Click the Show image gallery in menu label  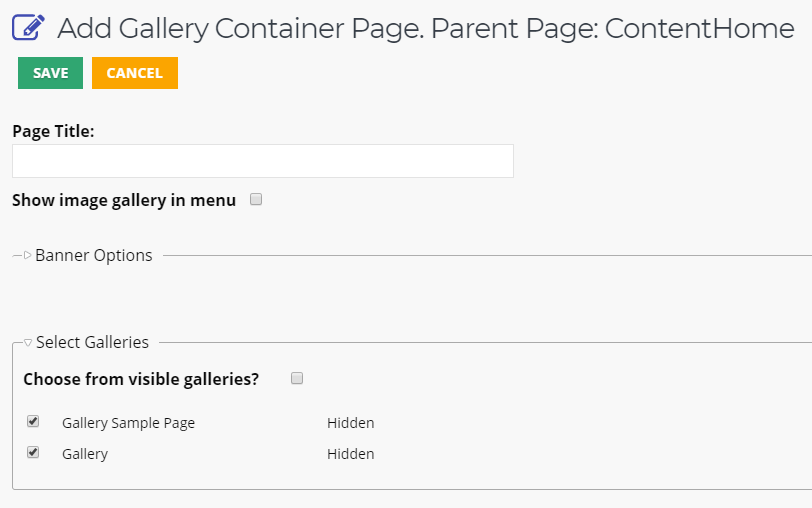124,200
